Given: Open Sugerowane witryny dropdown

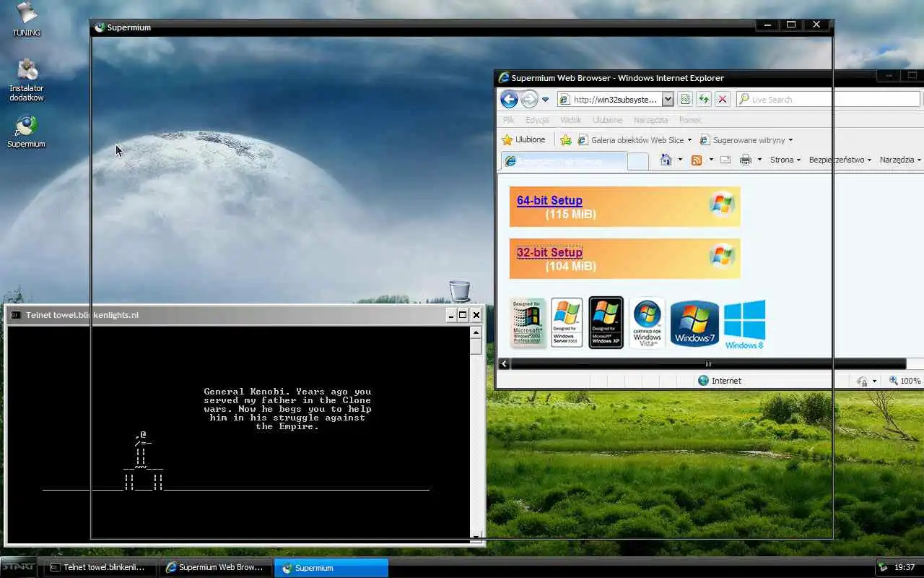Looking at the screenshot, I should (746, 140).
